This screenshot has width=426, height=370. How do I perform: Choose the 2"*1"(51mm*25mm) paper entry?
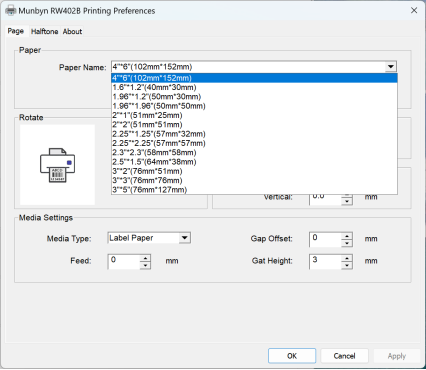coord(254,115)
